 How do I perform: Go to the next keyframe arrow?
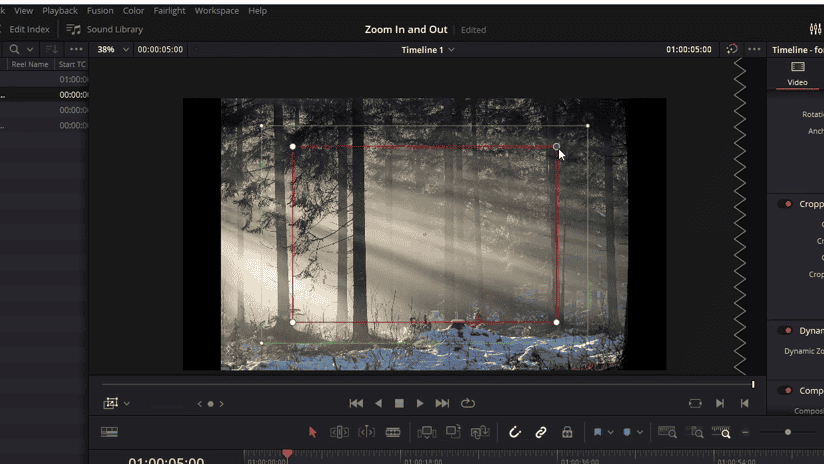[x=222, y=404]
